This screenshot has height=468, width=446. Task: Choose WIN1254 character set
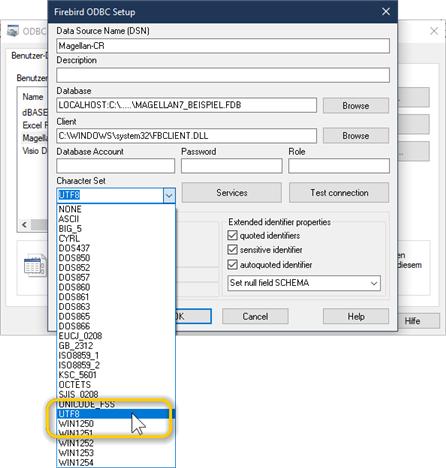click(x=116, y=462)
